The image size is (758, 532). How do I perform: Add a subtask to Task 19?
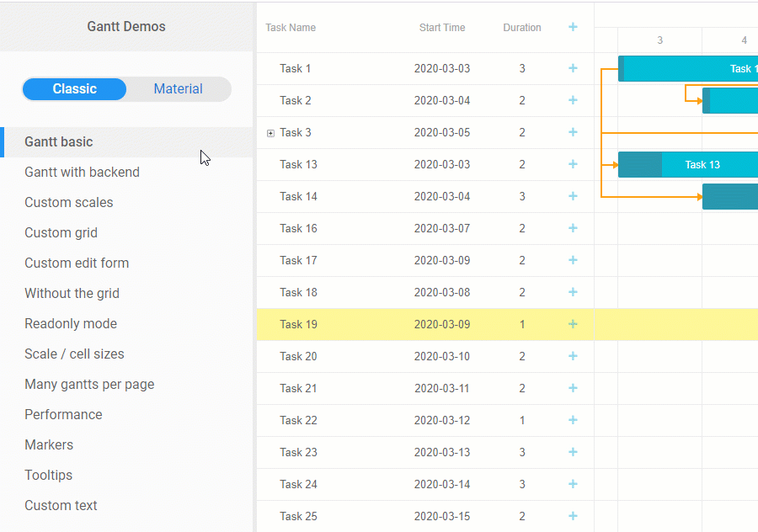(x=573, y=324)
